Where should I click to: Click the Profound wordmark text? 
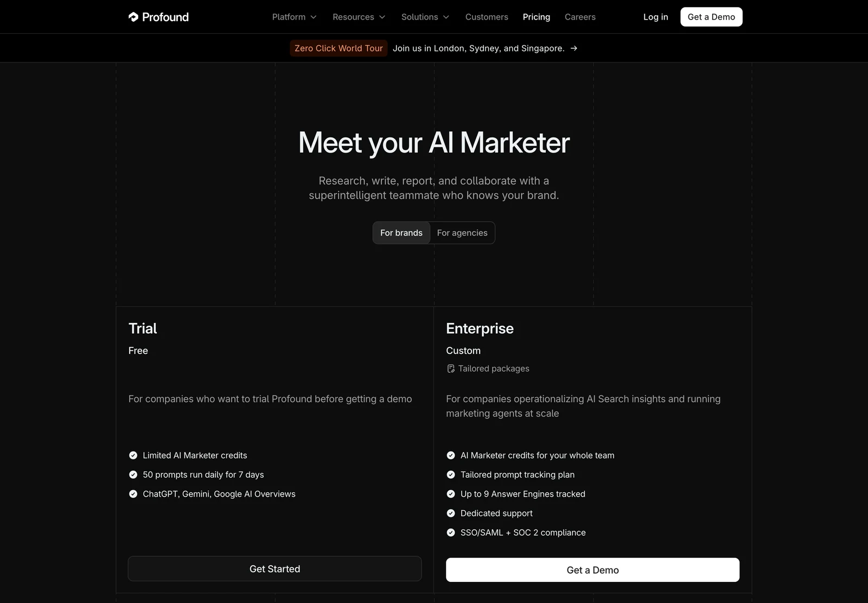[x=165, y=17]
